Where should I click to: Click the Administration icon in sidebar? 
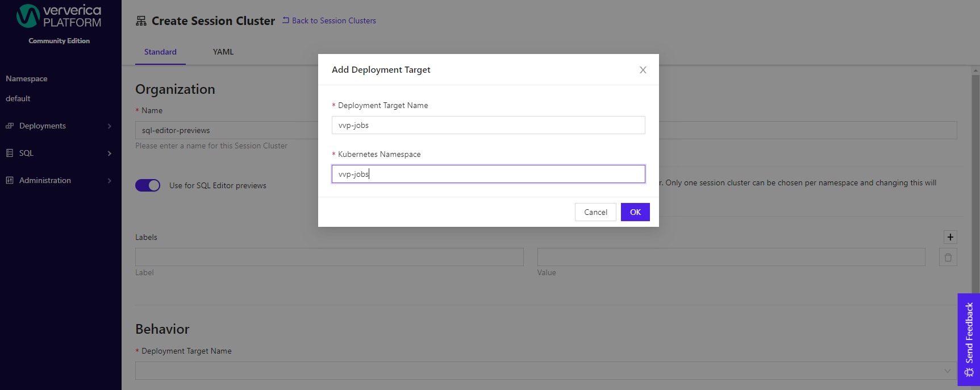pyautogui.click(x=10, y=180)
